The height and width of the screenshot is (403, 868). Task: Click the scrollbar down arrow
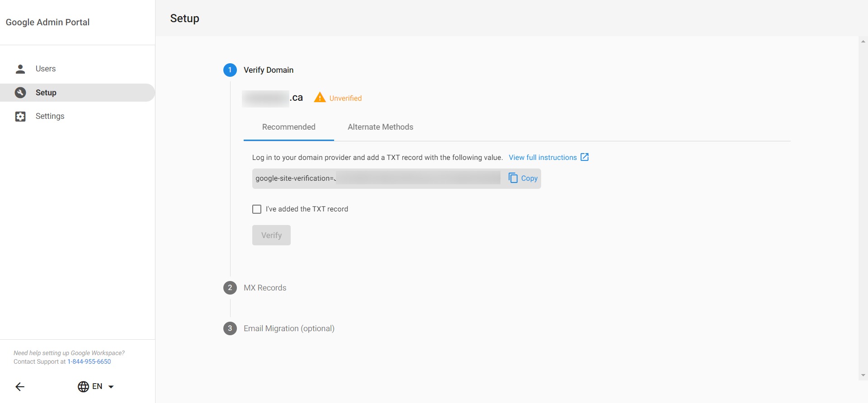coord(863,375)
